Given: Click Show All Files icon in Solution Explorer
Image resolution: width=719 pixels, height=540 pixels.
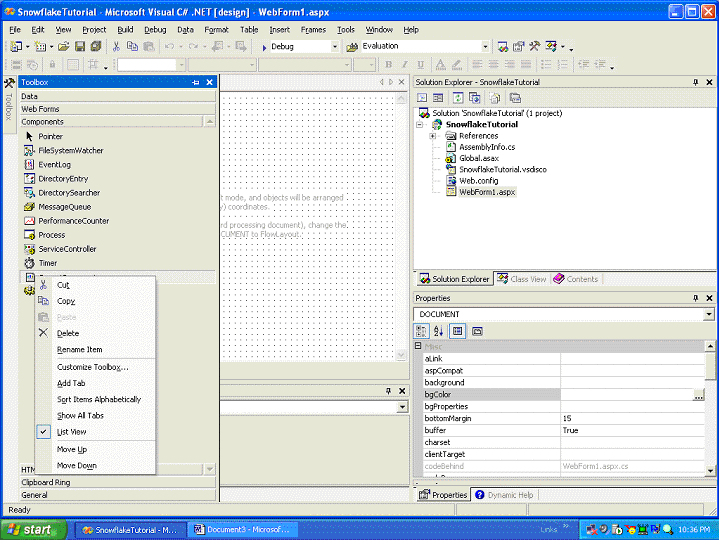Looking at the screenshot, I should pyautogui.click(x=494, y=98).
